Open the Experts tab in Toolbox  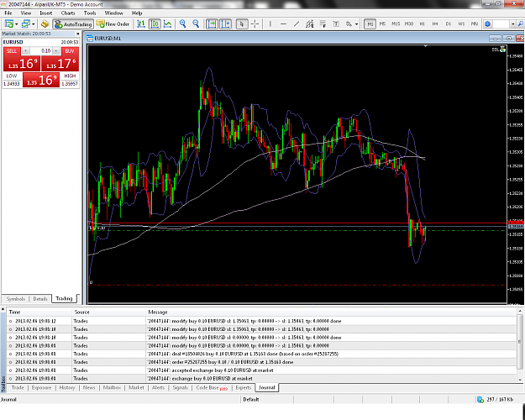(x=244, y=387)
